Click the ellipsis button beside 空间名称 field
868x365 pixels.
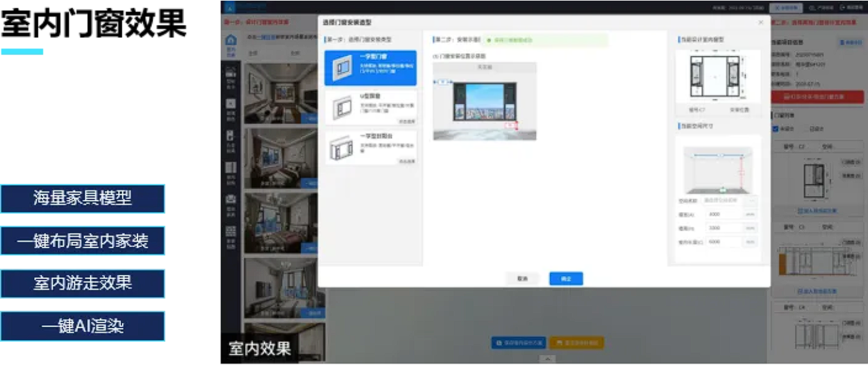(751, 200)
